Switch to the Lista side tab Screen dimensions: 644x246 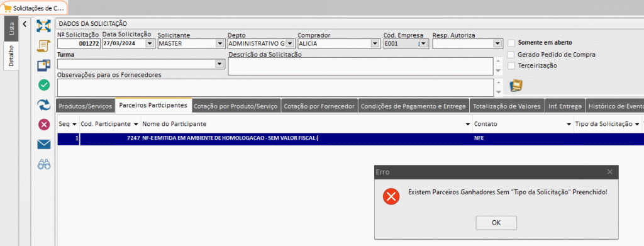[x=11, y=28]
